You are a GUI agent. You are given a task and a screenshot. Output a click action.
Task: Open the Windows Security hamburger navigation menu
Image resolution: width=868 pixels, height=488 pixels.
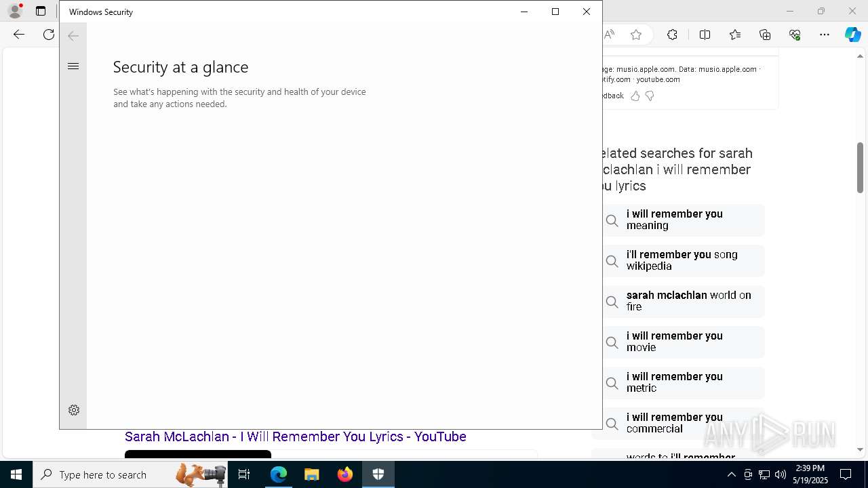pos(73,66)
